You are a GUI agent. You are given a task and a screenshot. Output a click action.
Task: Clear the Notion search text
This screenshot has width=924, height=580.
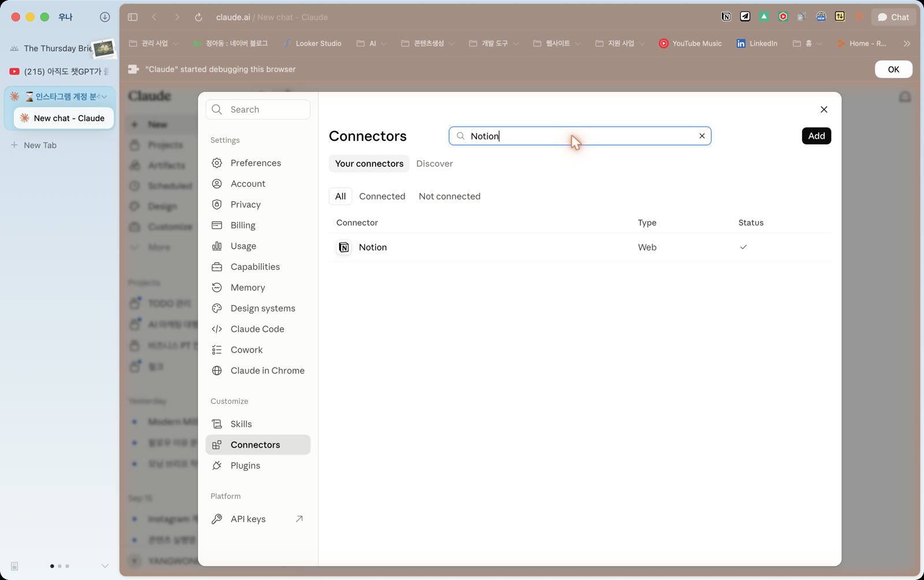pos(702,136)
